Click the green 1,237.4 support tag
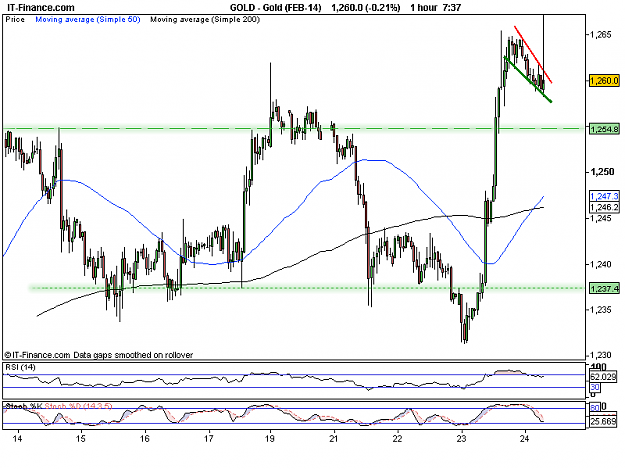 pos(604,288)
